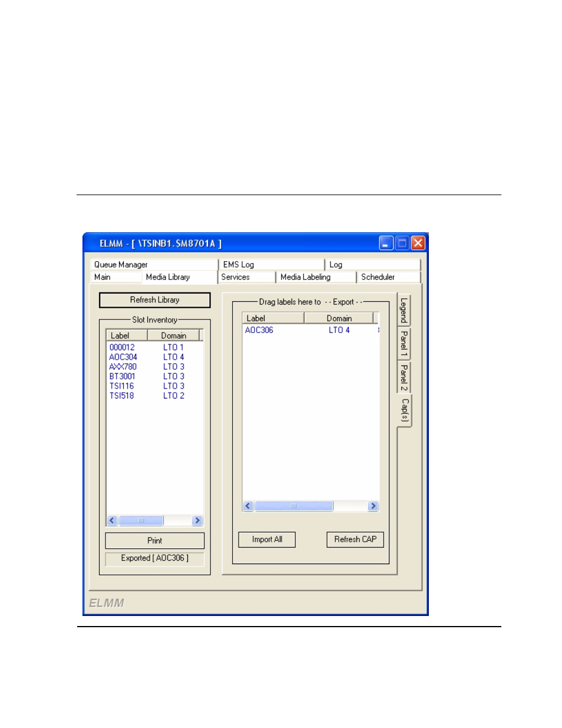Close the ELMM window
The width and height of the screenshot is (562, 728).
tap(418, 243)
